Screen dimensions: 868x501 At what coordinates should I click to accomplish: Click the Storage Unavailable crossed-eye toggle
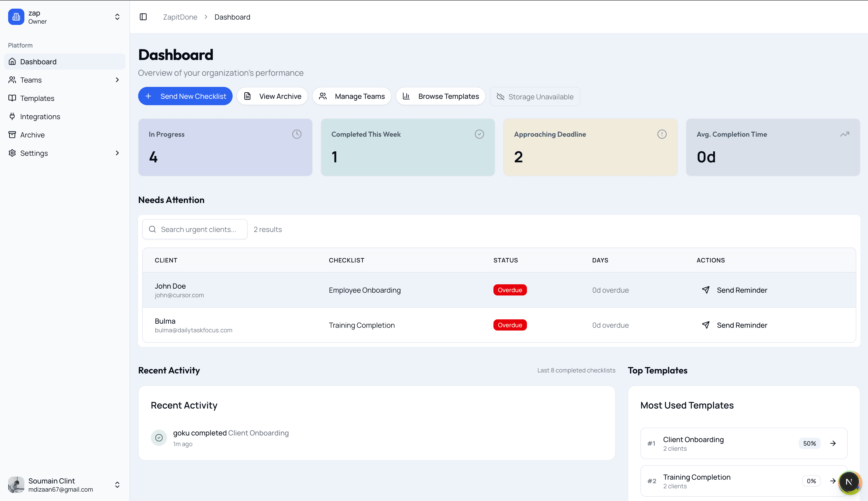(x=501, y=97)
